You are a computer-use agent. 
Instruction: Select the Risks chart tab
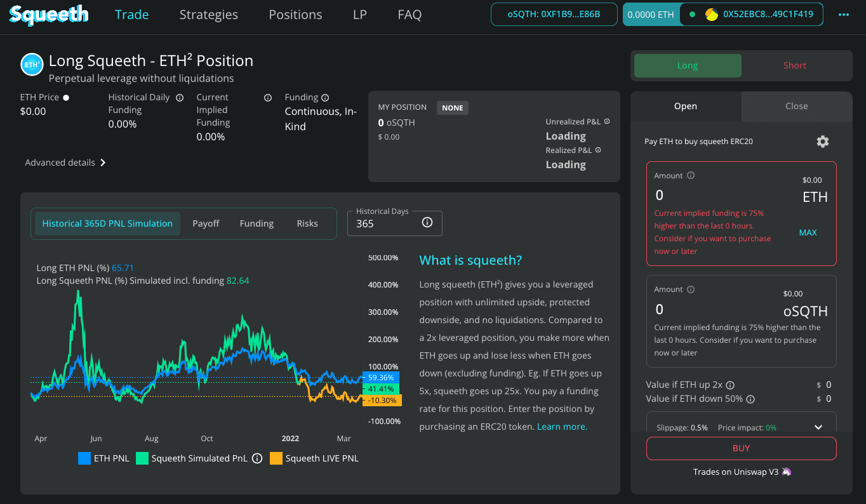coord(307,223)
